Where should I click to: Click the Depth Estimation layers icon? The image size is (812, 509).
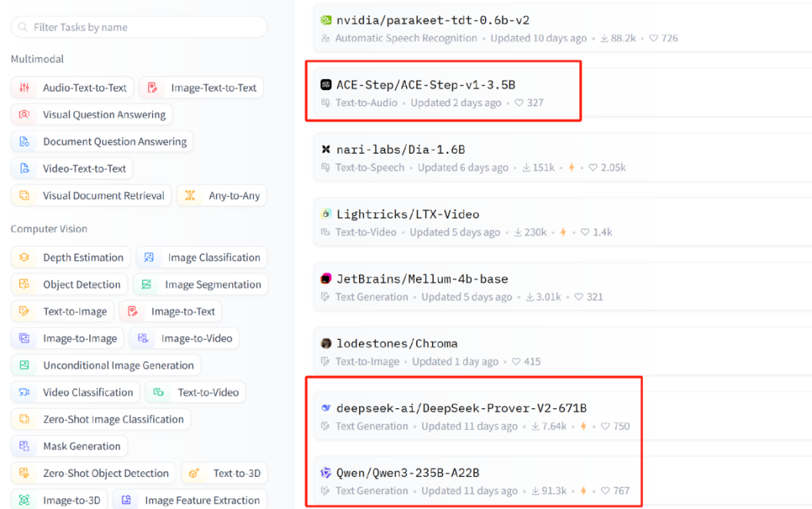(x=25, y=258)
